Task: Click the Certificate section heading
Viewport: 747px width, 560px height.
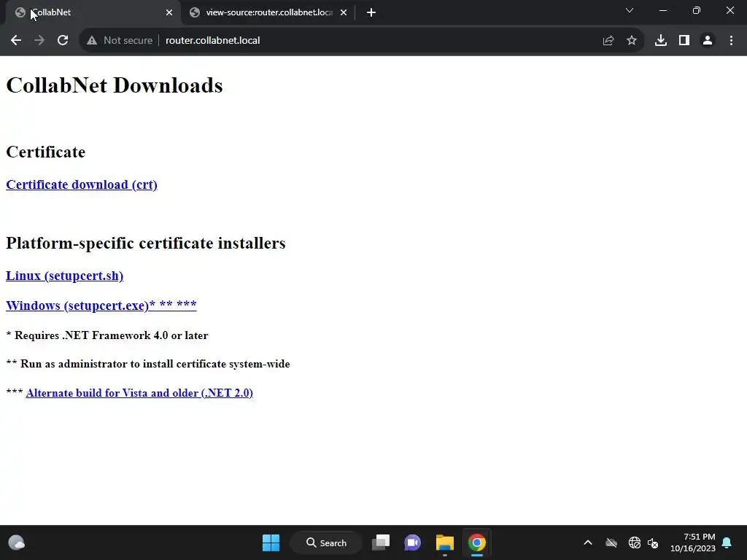Action: coord(46,152)
